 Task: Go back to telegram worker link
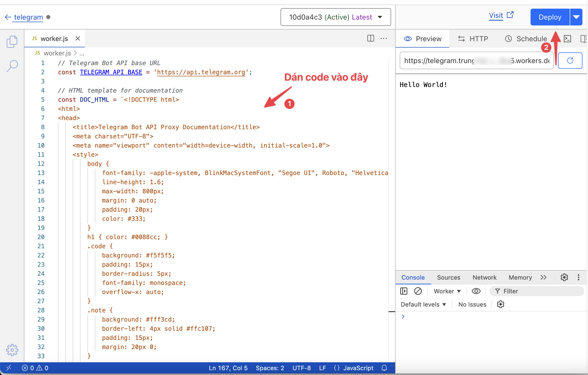pos(28,17)
